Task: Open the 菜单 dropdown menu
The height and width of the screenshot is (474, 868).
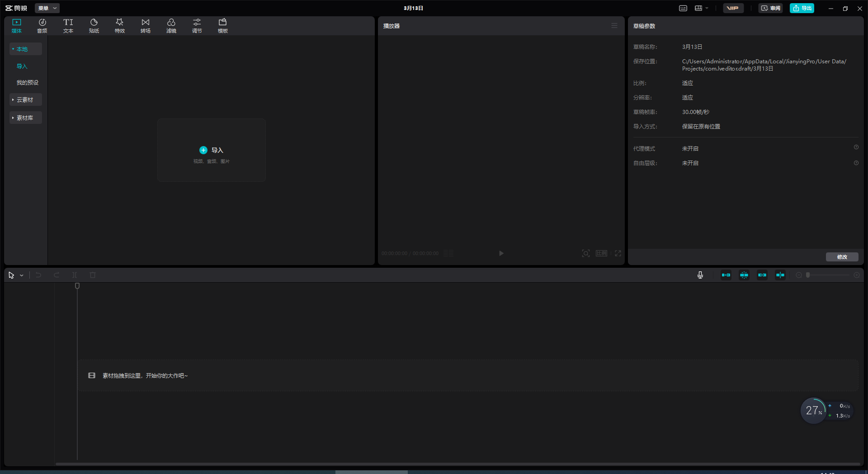Action: tap(47, 8)
